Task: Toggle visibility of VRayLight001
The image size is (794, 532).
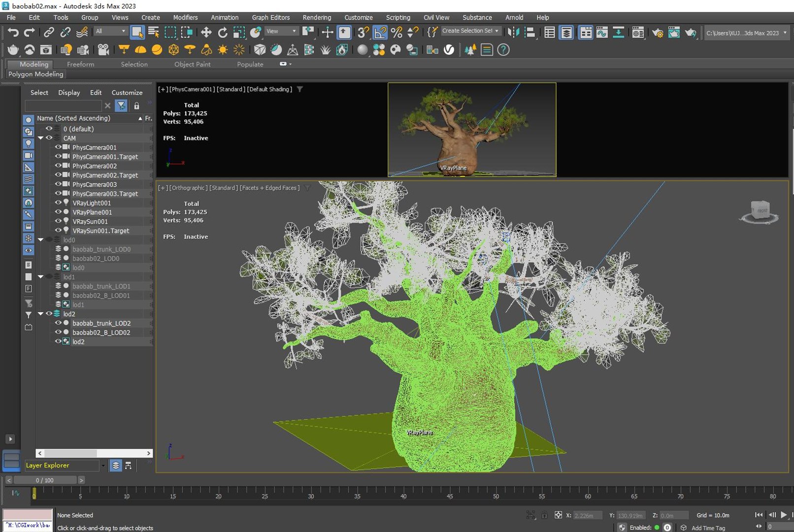Action: (58, 202)
